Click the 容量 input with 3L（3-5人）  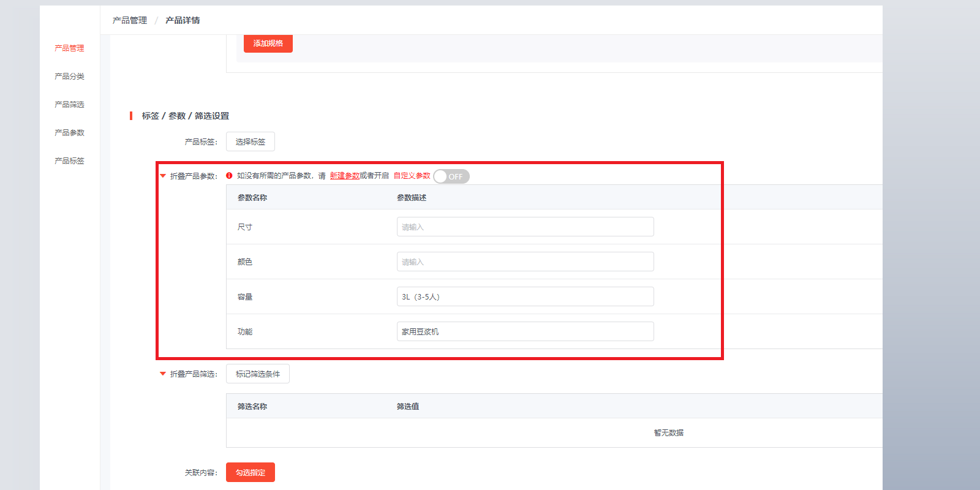pyautogui.click(x=526, y=296)
